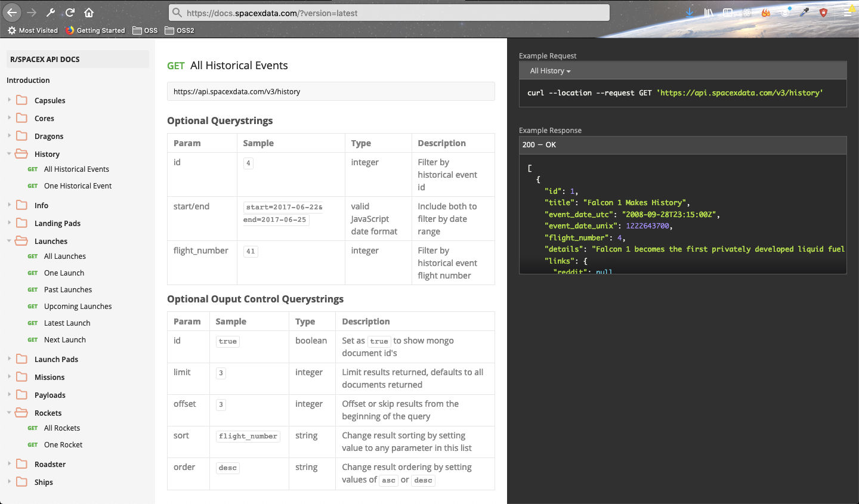Select One Launch endpoint
This screenshot has height=504, width=859.
64,273
